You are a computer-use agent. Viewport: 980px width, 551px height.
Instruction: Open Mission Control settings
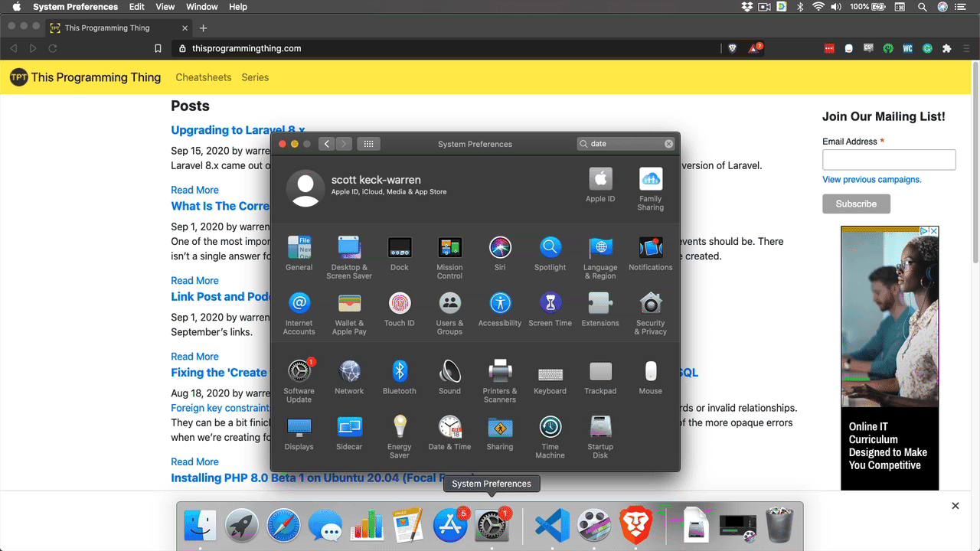click(x=449, y=248)
